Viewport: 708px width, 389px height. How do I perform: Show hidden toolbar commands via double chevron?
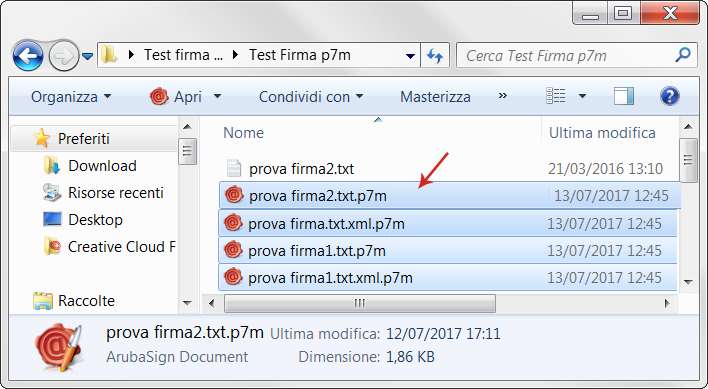point(503,96)
